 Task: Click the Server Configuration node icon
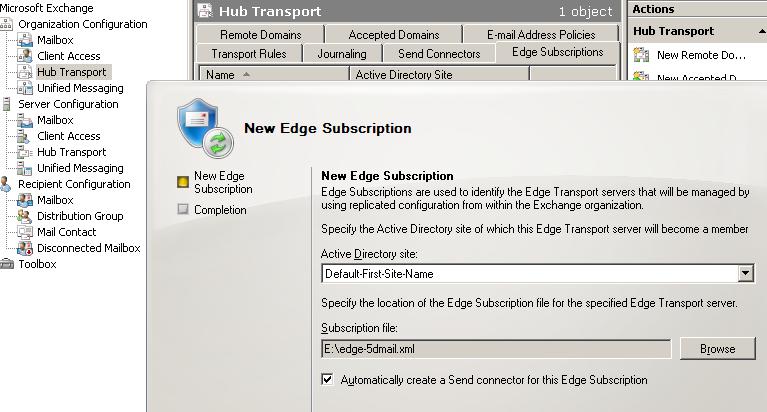[7, 104]
